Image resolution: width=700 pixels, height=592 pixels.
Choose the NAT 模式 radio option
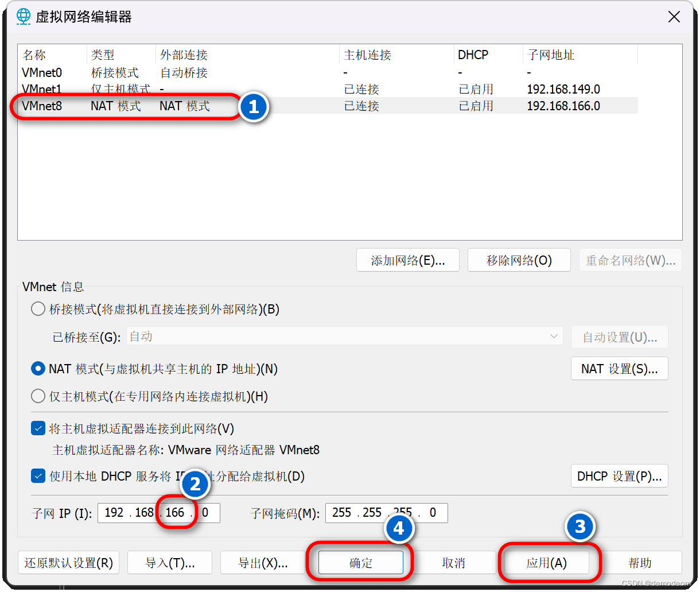[x=38, y=369]
